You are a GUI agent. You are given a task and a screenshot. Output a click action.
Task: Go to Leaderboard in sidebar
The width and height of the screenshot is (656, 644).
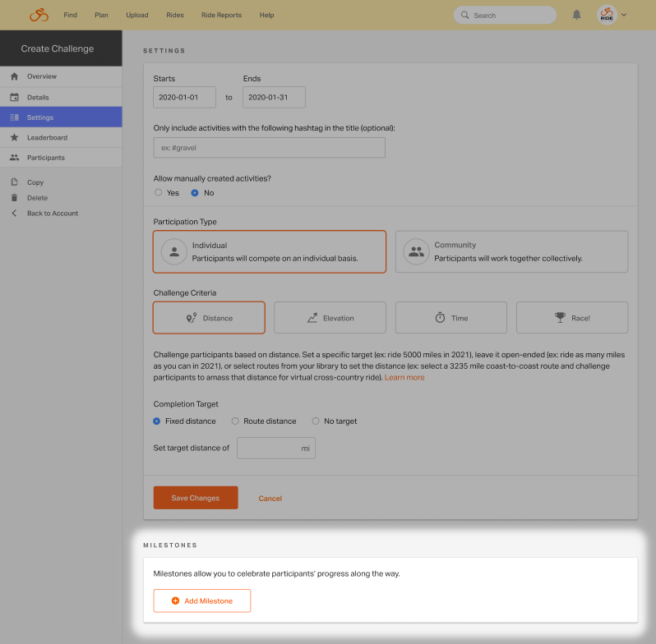coord(61,137)
